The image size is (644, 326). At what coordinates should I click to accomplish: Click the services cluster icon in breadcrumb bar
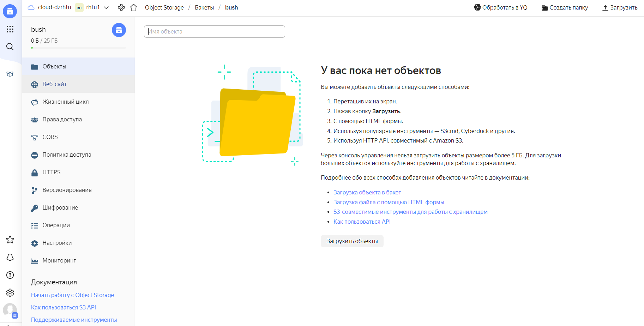coord(121,7)
